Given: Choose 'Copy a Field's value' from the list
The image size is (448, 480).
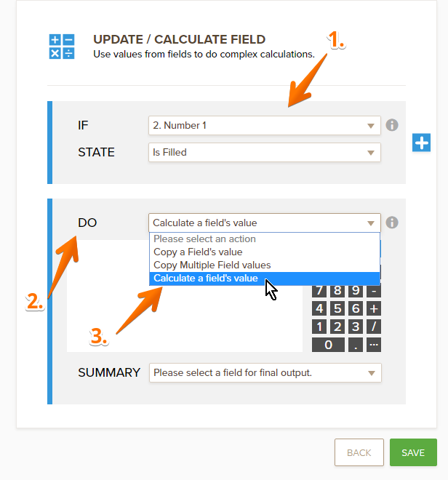Looking at the screenshot, I should point(198,252).
